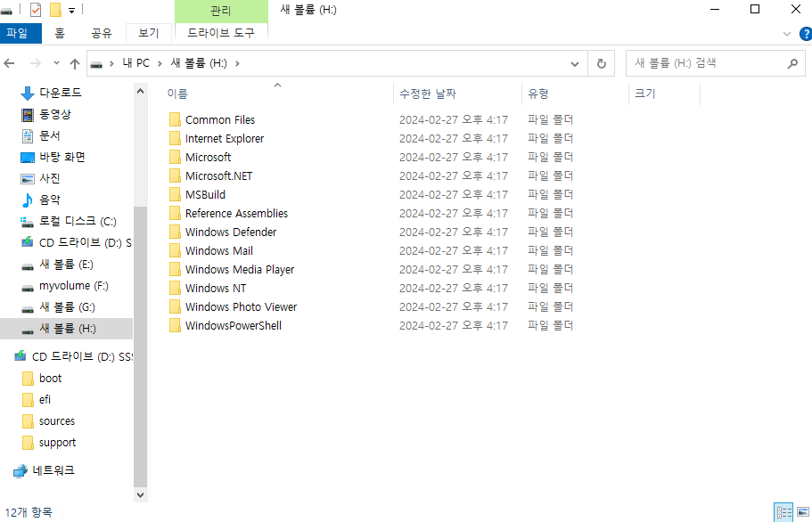
Task: Open 다운로드 in the navigation pane
Action: point(60,93)
